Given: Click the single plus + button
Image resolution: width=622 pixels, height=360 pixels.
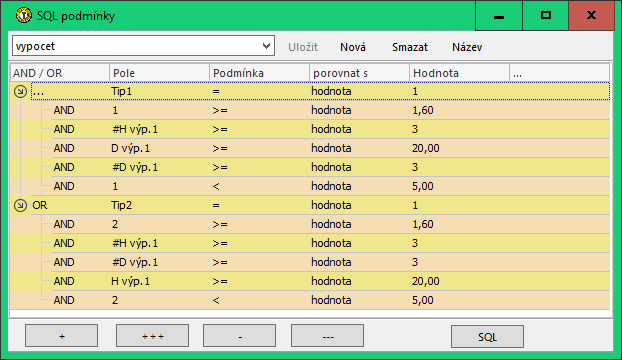Looking at the screenshot, I should pos(61,336).
